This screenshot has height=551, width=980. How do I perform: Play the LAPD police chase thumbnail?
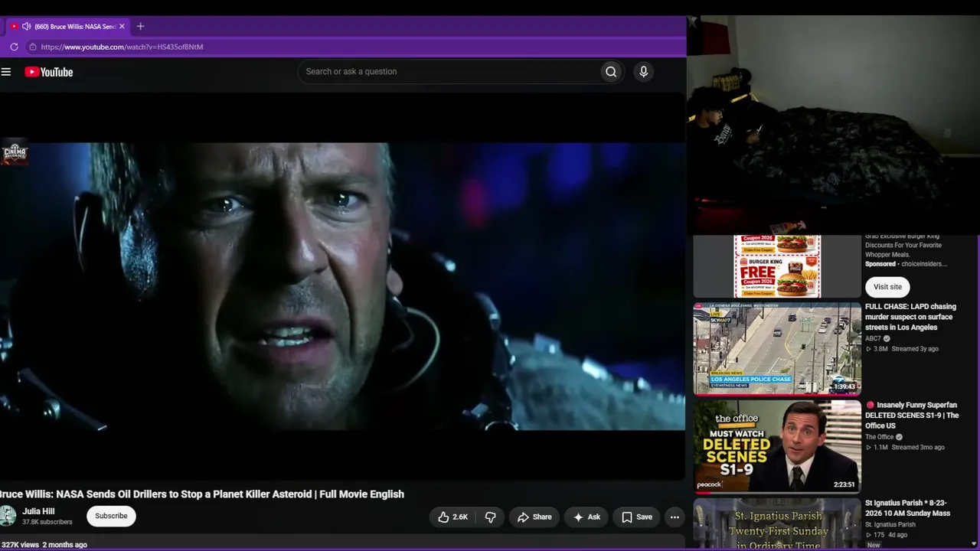point(777,349)
